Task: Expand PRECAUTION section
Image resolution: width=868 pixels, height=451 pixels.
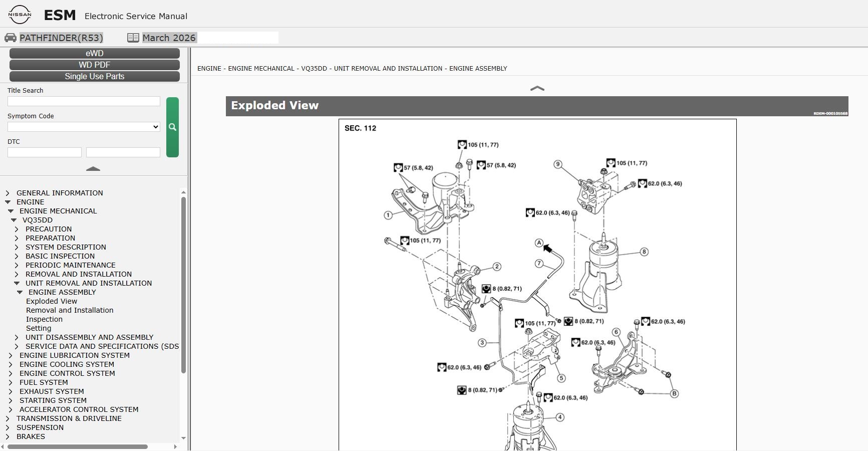Action: [x=17, y=229]
